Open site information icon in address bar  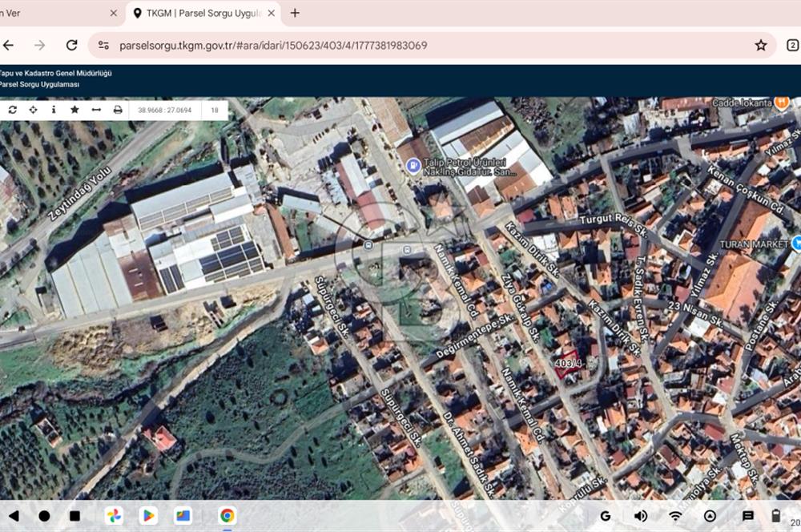(103, 46)
